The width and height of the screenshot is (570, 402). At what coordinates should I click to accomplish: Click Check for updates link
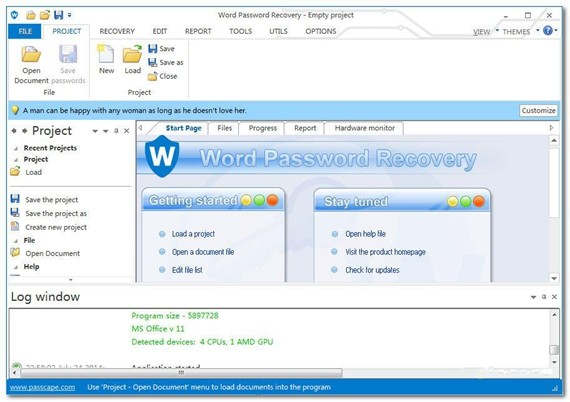(372, 270)
